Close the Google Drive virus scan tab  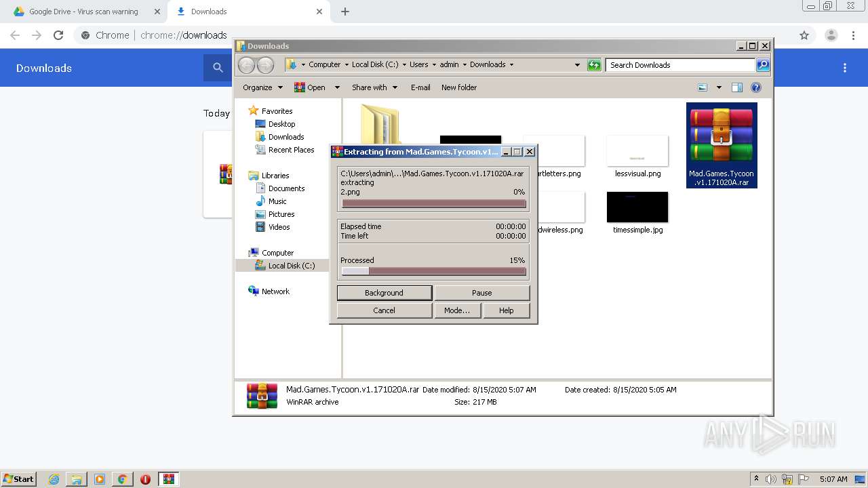coord(157,12)
